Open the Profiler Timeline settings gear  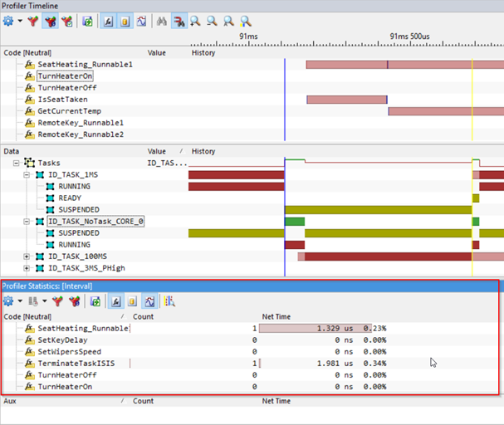10,21
